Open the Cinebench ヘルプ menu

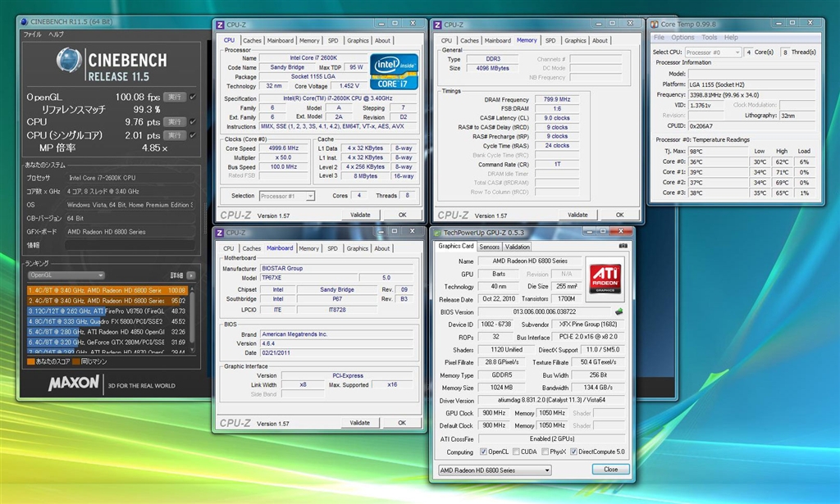coord(57,34)
